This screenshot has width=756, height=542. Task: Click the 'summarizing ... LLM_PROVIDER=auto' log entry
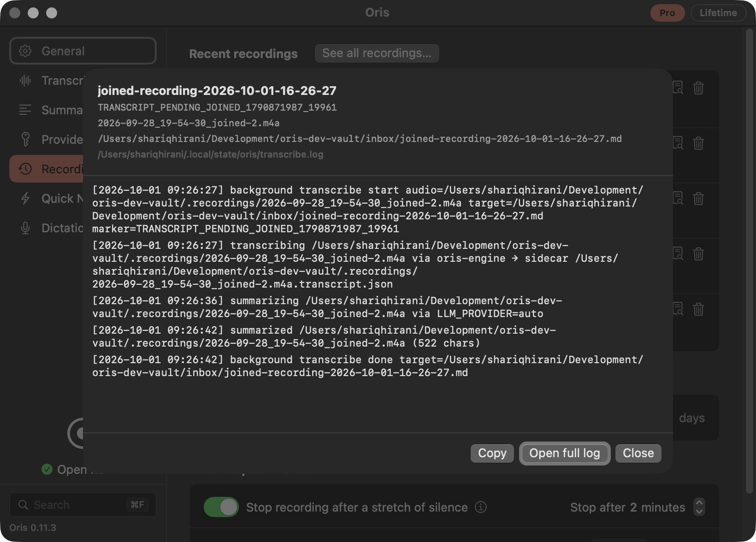point(327,307)
